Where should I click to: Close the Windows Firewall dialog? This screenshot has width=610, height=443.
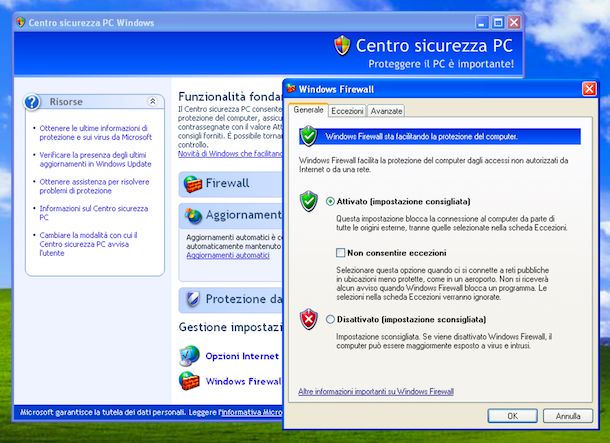point(589,89)
